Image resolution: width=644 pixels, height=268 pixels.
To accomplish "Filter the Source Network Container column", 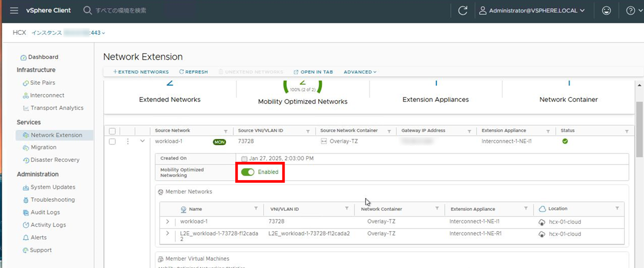I will (x=389, y=131).
